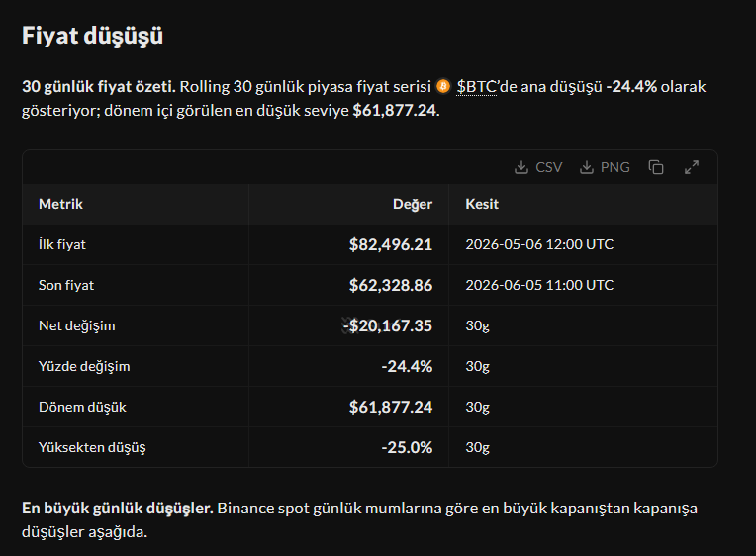Image resolution: width=756 pixels, height=556 pixels.
Task: Click the Son fiyat row label
Action: coord(66,285)
